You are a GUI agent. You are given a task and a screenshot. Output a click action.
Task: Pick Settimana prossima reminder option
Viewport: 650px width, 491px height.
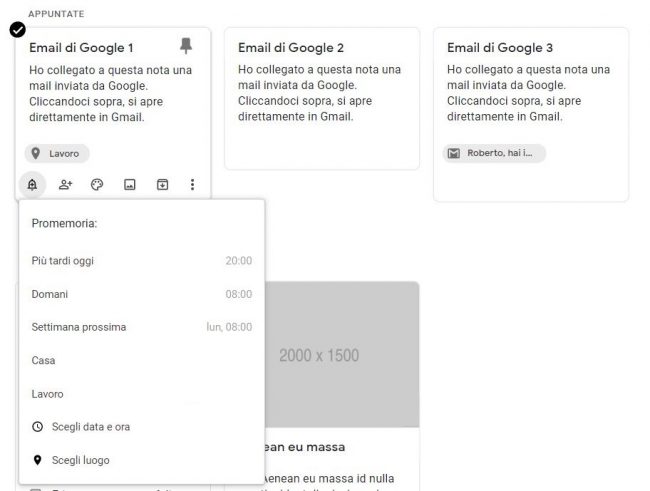(141, 327)
